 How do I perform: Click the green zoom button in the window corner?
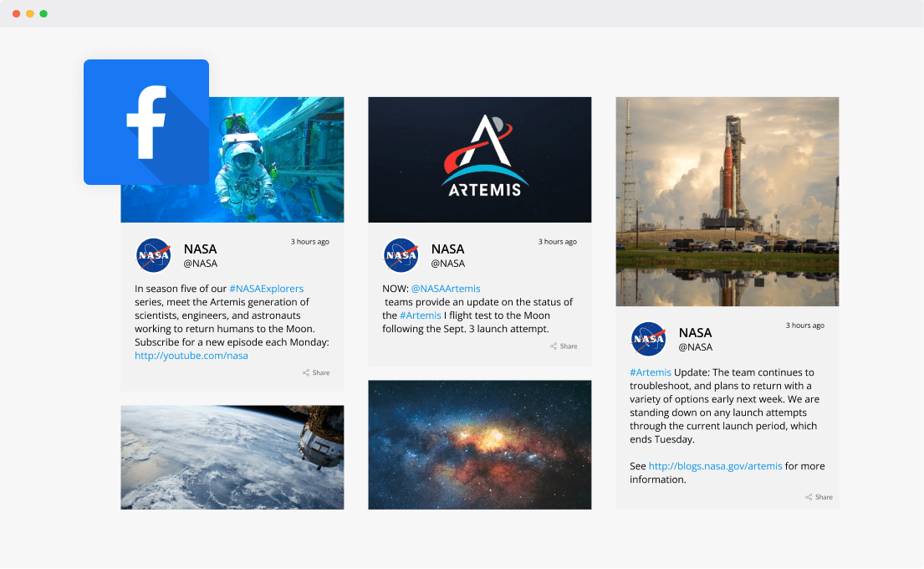click(x=43, y=13)
